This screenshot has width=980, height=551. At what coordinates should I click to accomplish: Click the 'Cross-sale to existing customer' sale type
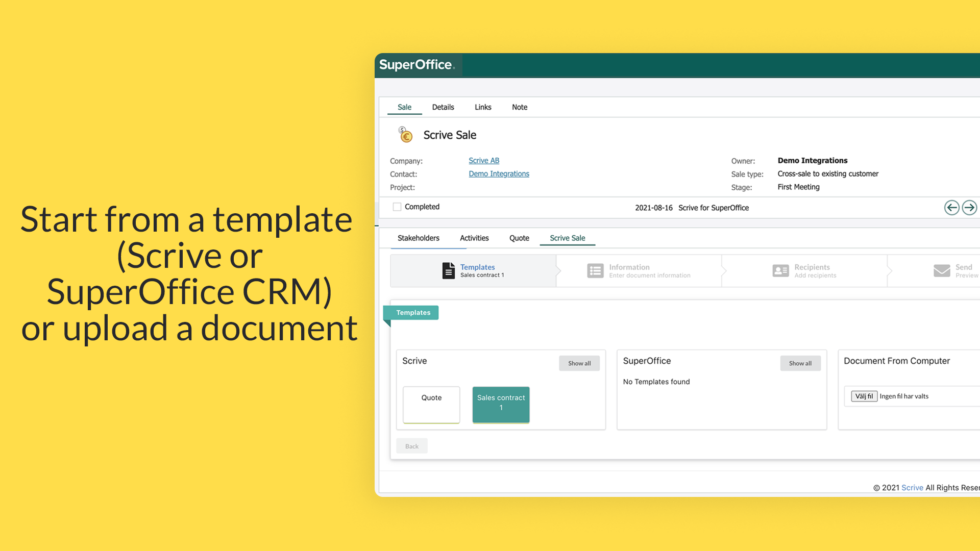[828, 174]
